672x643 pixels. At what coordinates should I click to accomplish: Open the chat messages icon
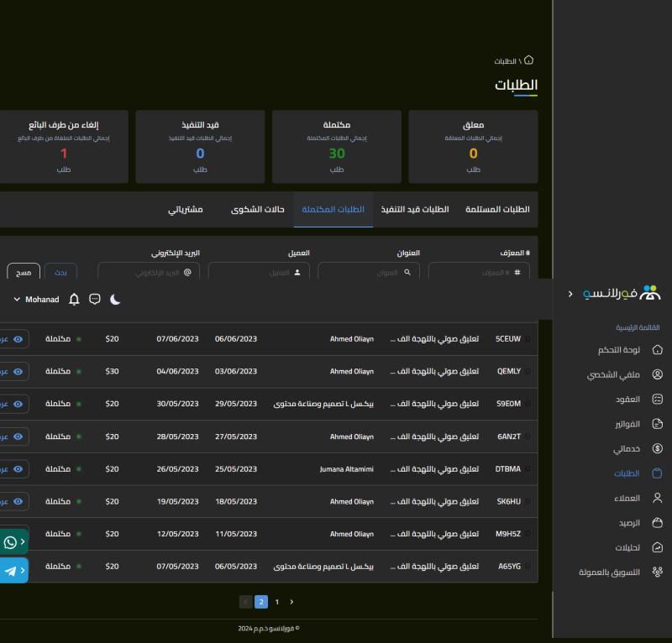pos(95,300)
